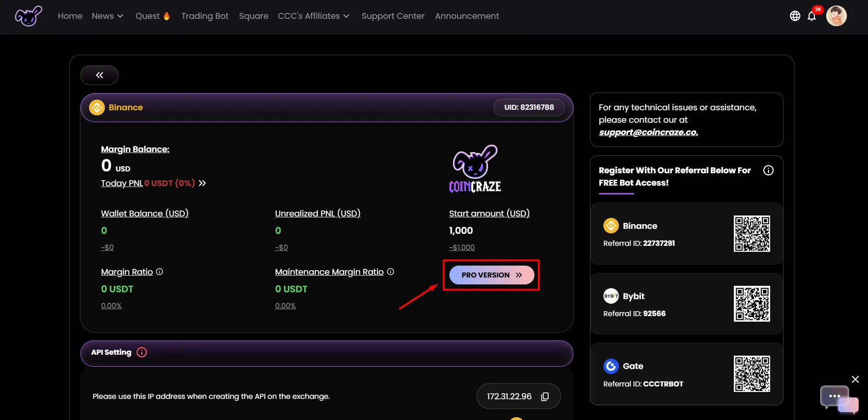The image size is (868, 420).
Task: Click the Binance referral QR code
Action: click(x=752, y=233)
